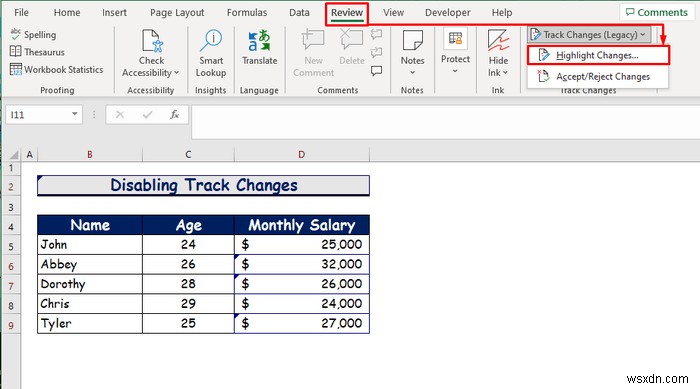
Task: Select the cell containing John
Action: [90, 245]
